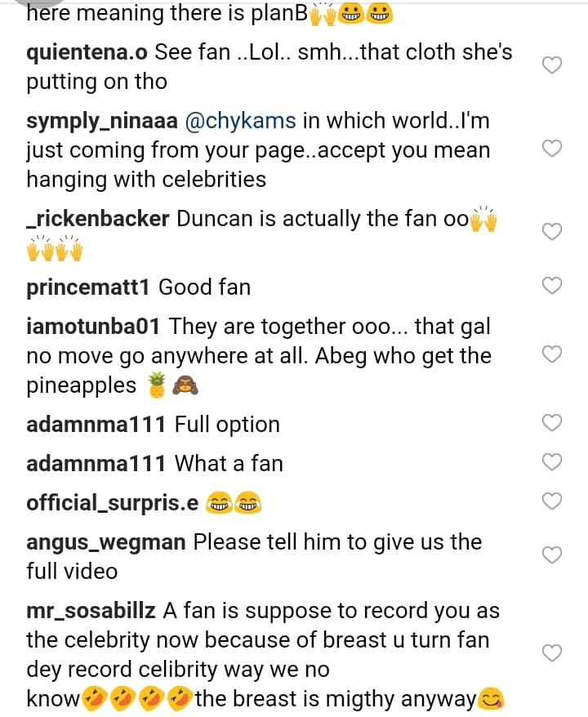Image resolution: width=588 pixels, height=717 pixels.
Task: Open the @chykams mention link
Action: coord(241,121)
